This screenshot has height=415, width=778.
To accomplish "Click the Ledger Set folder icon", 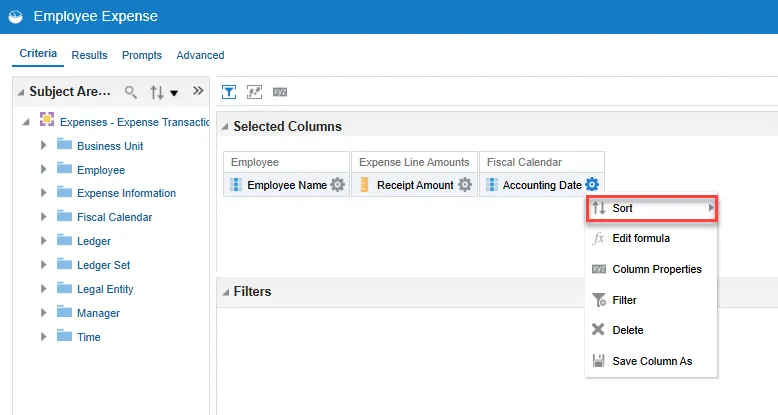I will [x=64, y=264].
